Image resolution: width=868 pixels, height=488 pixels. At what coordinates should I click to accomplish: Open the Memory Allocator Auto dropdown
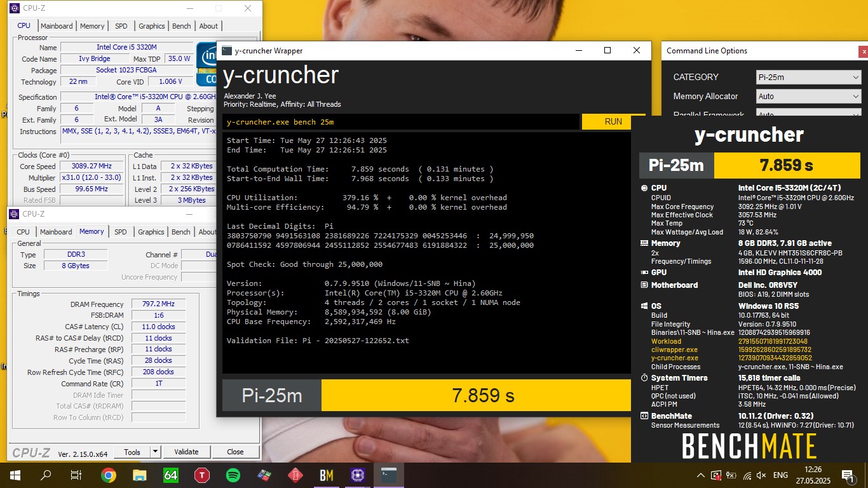[809, 97]
